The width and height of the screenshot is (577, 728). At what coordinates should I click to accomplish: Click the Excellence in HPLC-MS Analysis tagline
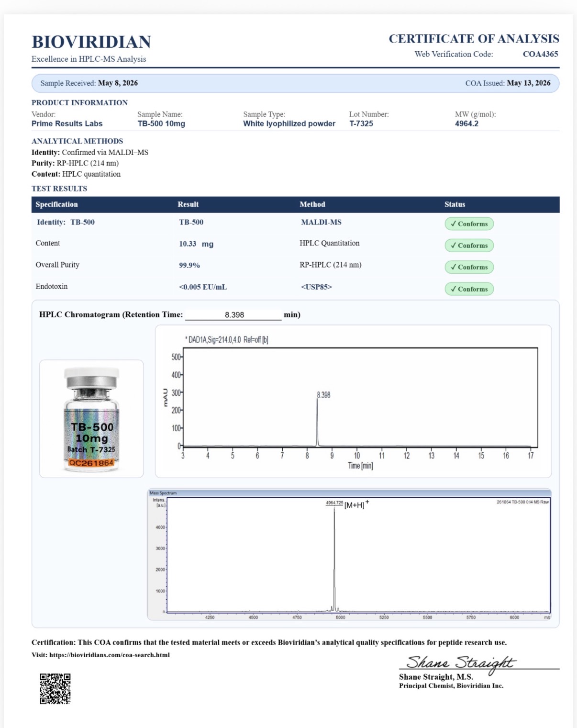pyautogui.click(x=89, y=59)
